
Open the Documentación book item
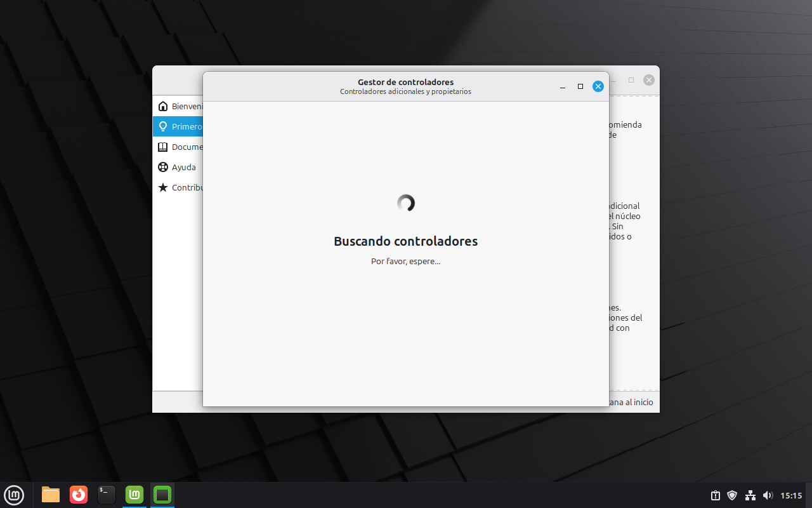180,147
